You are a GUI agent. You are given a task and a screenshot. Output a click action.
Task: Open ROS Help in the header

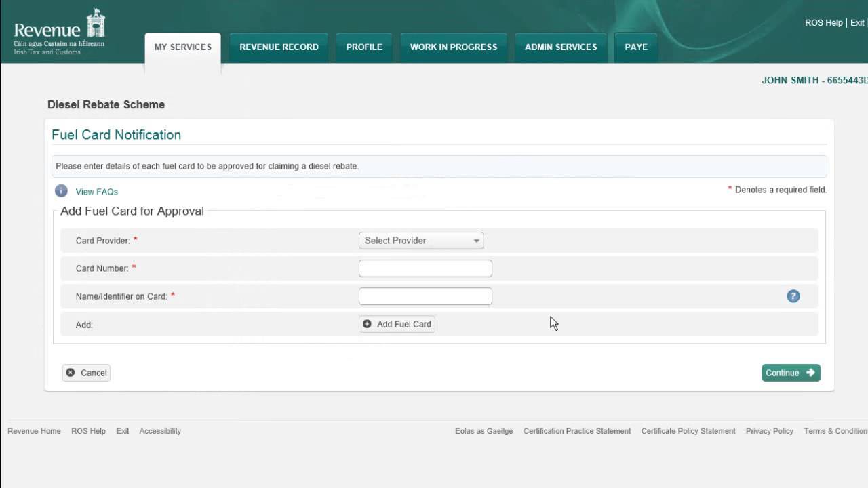(823, 23)
